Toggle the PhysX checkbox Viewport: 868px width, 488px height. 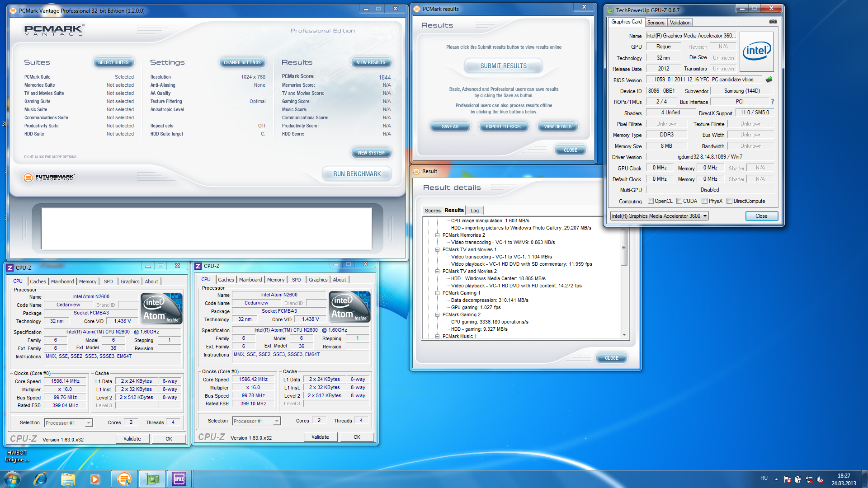coord(704,201)
